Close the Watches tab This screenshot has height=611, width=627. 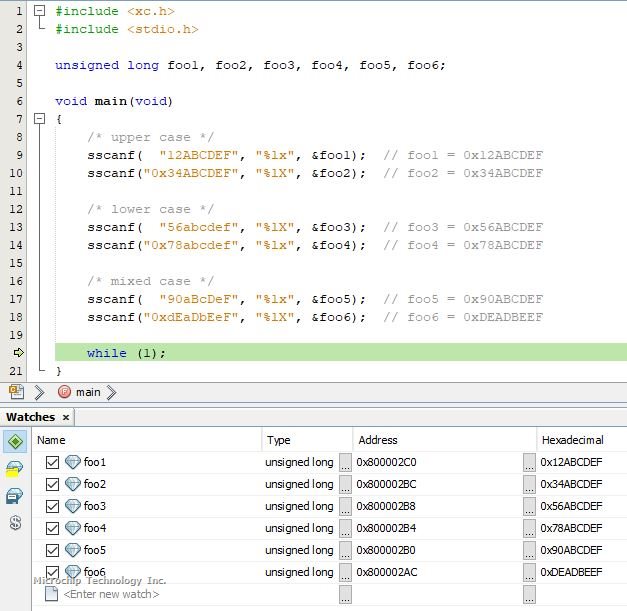(66, 418)
